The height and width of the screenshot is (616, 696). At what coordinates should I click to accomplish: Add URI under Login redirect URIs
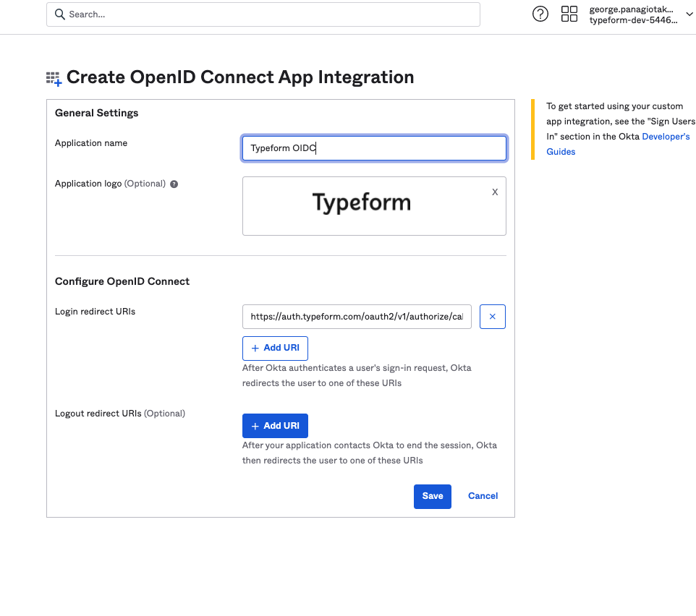pyautogui.click(x=275, y=348)
